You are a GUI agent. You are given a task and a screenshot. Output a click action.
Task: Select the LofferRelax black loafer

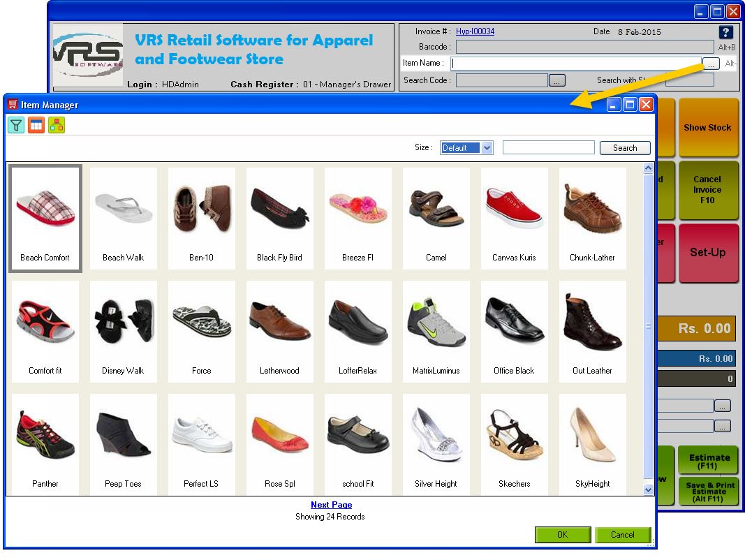(x=357, y=332)
